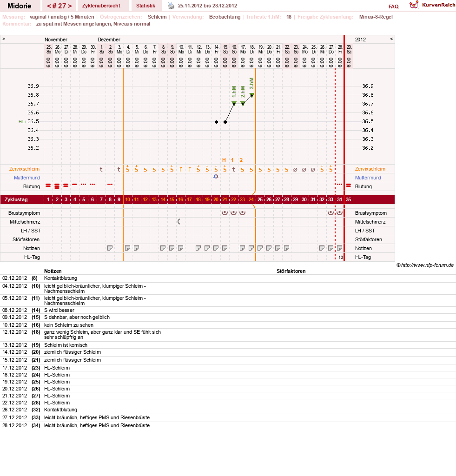Click the Muttermund circle symbol on day 20

(216, 176)
